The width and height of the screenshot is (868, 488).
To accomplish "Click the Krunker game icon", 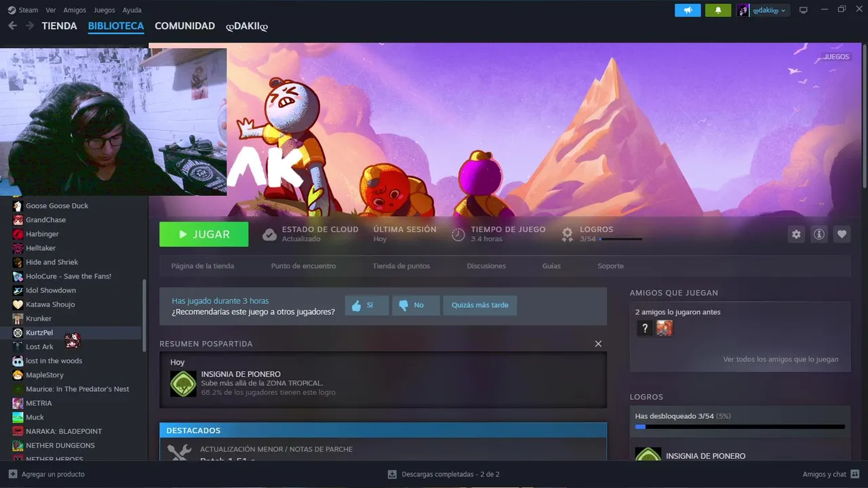I will tap(18, 319).
